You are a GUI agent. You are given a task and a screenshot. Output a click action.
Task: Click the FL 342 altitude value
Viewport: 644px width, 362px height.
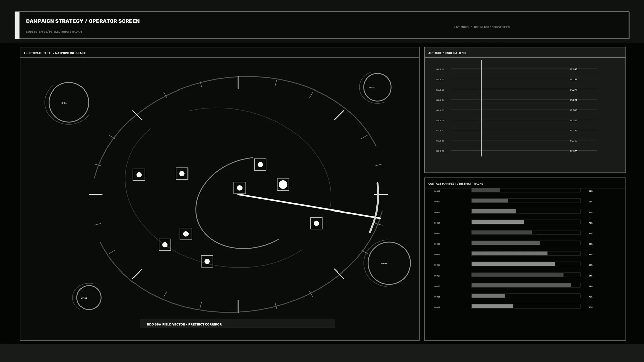point(574,131)
